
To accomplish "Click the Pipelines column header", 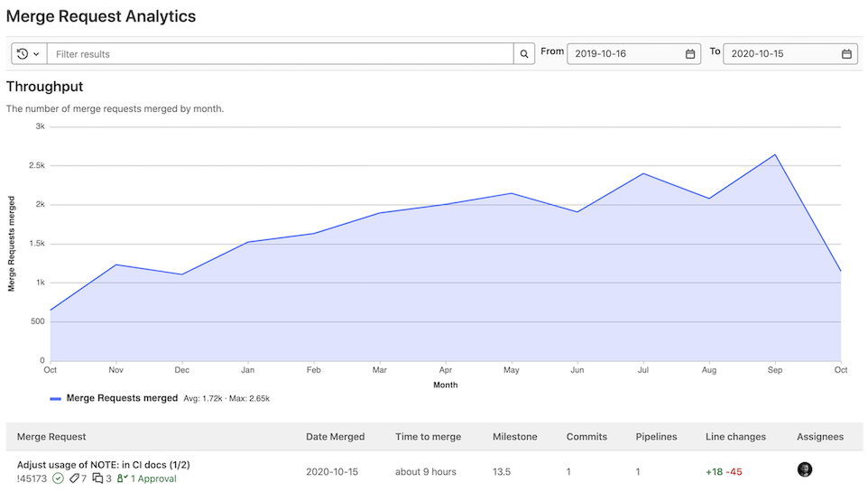I will (x=656, y=437).
